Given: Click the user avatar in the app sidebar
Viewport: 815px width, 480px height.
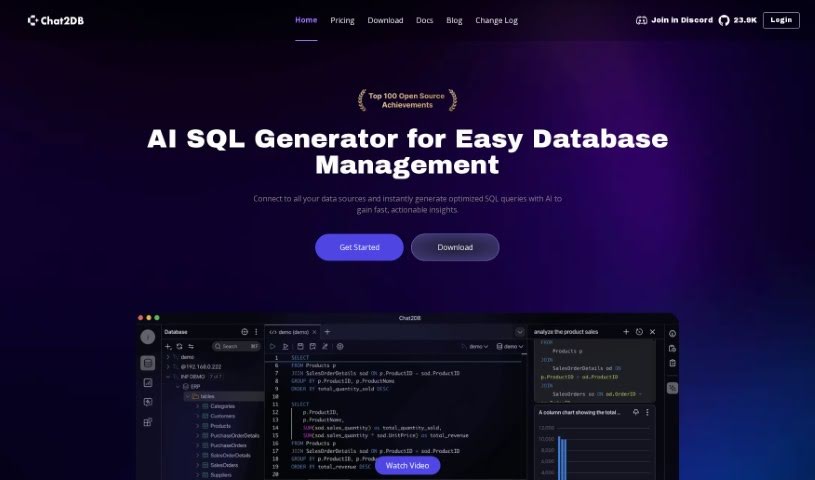Looking at the screenshot, I should tap(148, 337).
